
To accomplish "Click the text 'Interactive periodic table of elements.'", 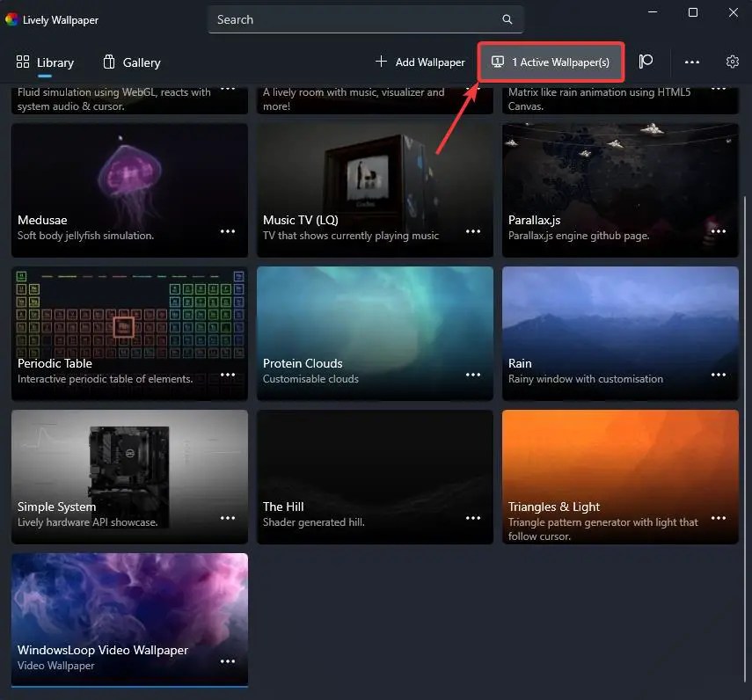I will pyautogui.click(x=105, y=379).
